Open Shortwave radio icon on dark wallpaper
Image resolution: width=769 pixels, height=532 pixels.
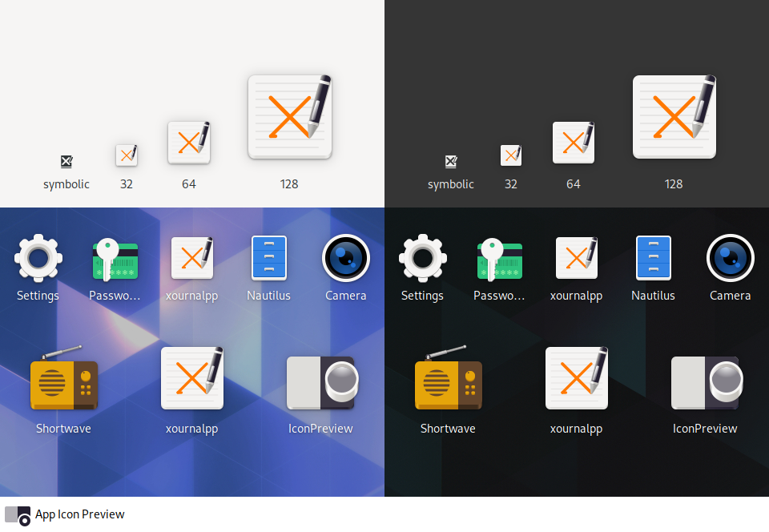pos(449,377)
